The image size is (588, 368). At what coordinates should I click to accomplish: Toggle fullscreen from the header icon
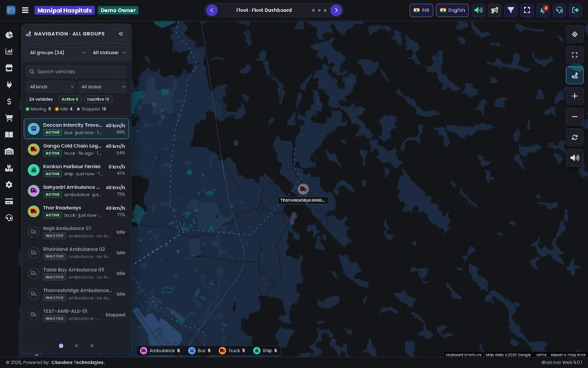pyautogui.click(x=527, y=10)
